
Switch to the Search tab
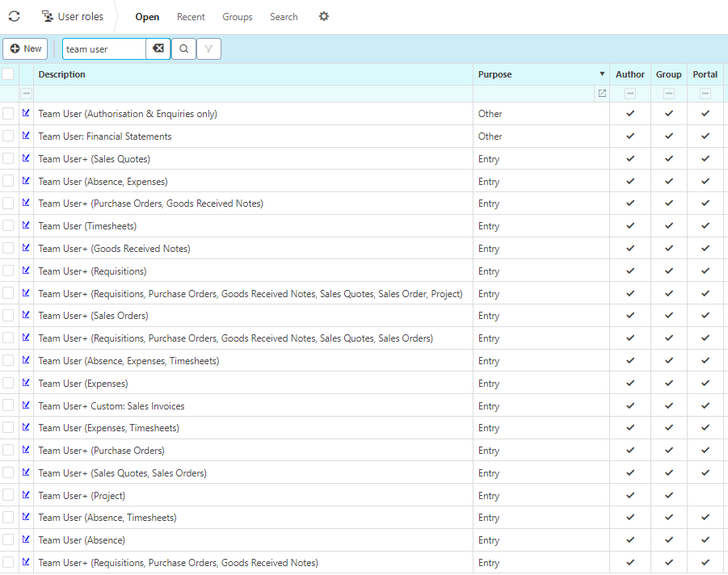(x=284, y=17)
